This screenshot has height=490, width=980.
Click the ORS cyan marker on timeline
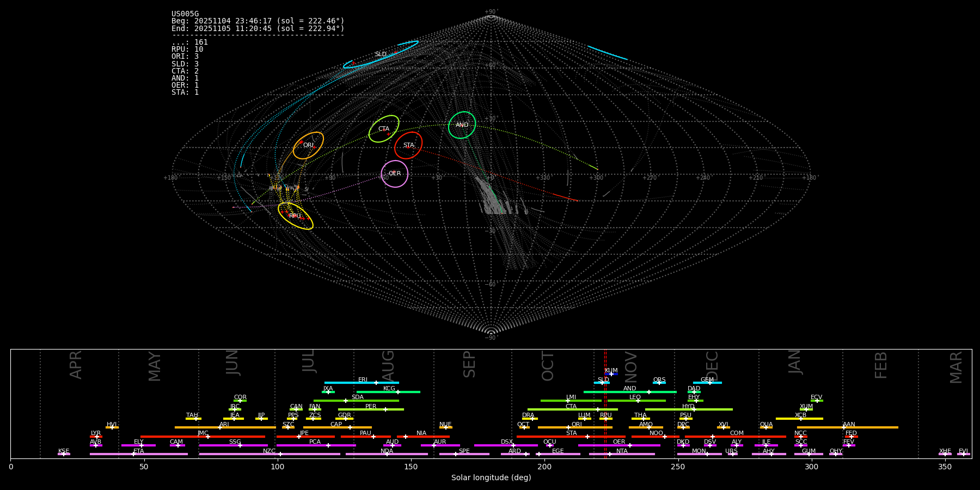659,383
